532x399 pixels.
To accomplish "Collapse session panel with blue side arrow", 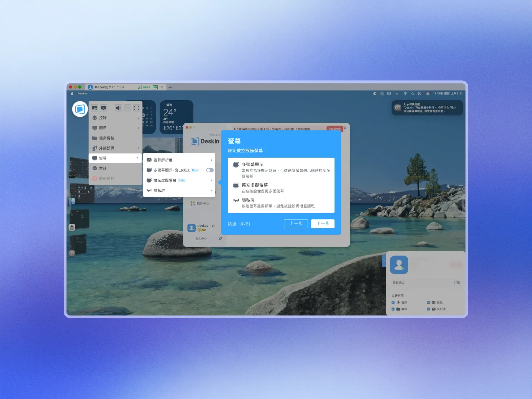I will coord(384,261).
